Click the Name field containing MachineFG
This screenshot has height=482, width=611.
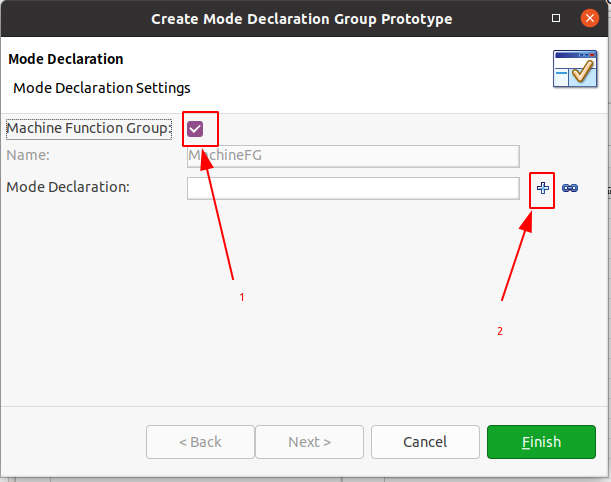(x=353, y=157)
